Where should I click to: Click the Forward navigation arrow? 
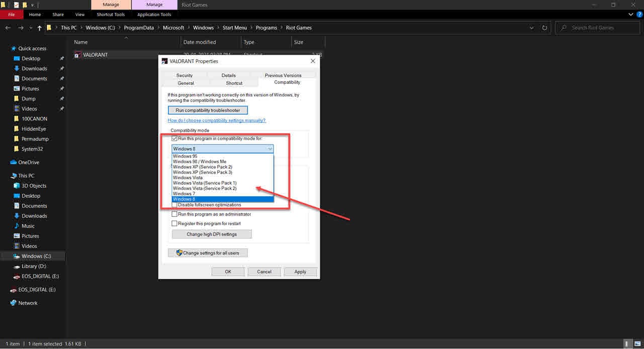(x=20, y=28)
